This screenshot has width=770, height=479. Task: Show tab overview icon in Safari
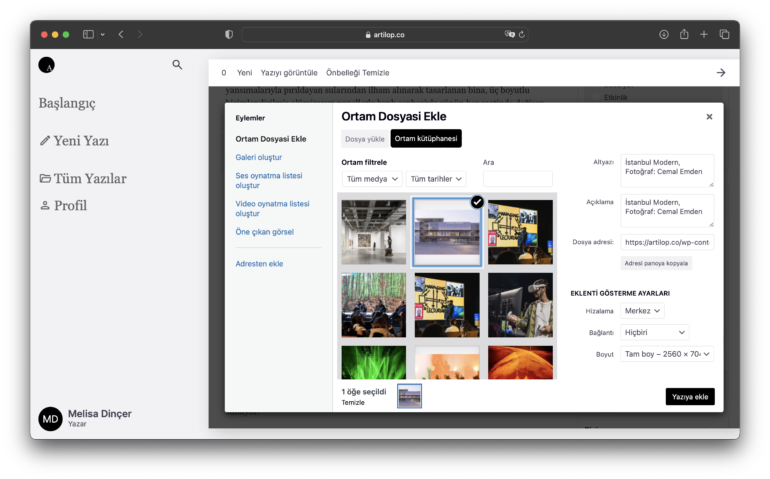click(724, 34)
